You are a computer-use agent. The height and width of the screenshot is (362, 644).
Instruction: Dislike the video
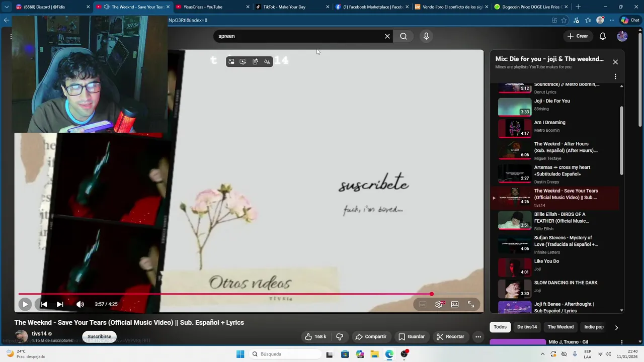coord(340,337)
